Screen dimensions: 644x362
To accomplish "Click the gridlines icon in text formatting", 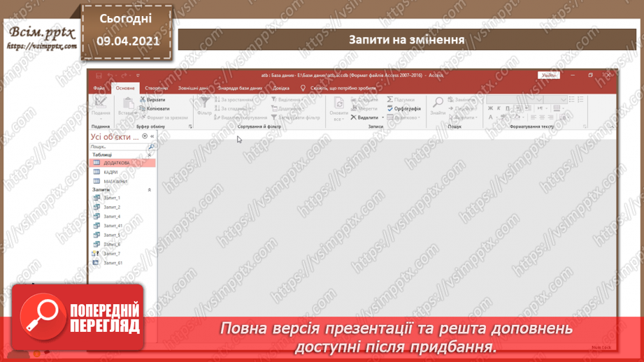I will tap(557, 109).
